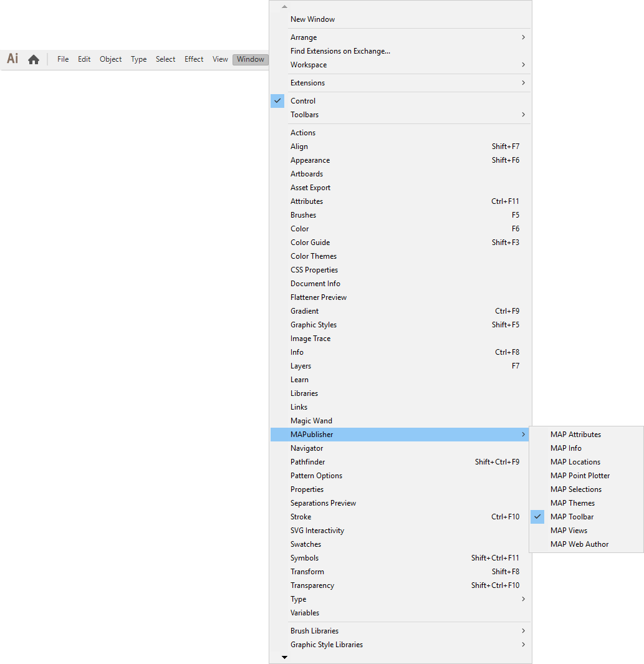Open the Appearance panel
Viewport: 644px width, 664px height.
point(400,160)
